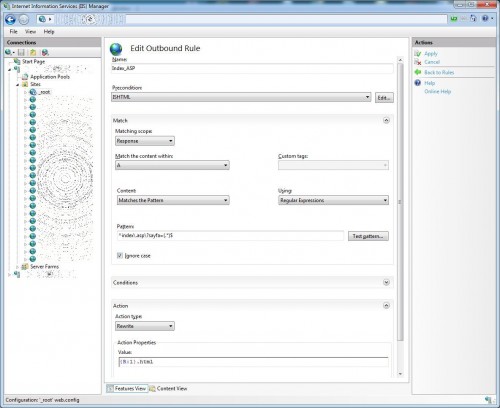
Task: Click the Server Farms icon
Action: click(x=25, y=267)
